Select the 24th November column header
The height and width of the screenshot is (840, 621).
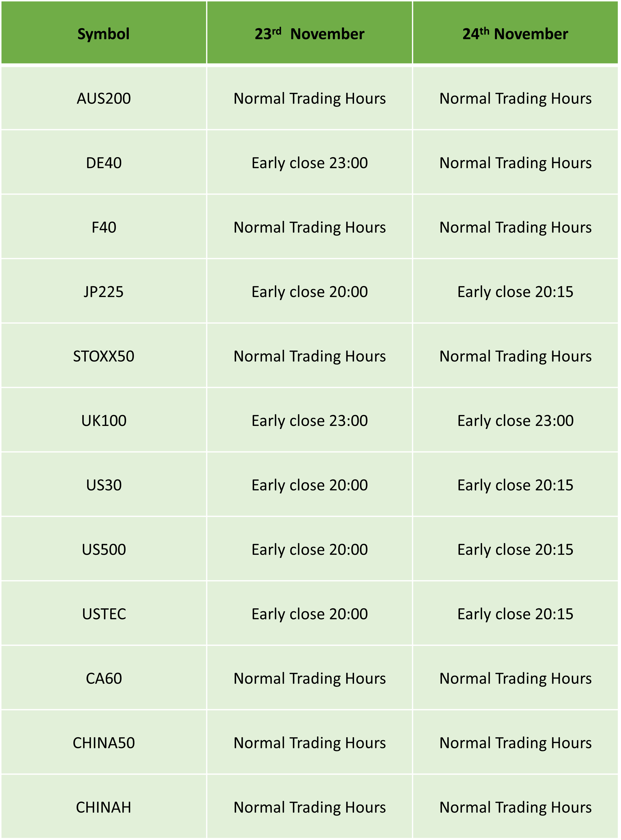515,33
